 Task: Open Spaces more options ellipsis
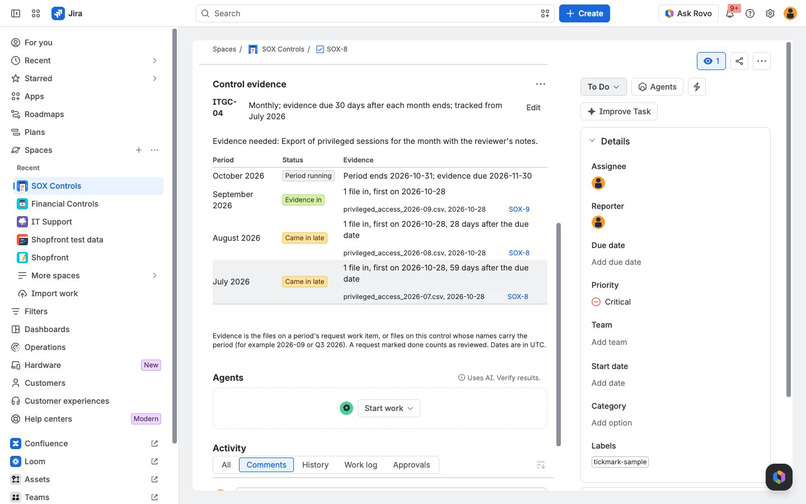pyautogui.click(x=154, y=150)
